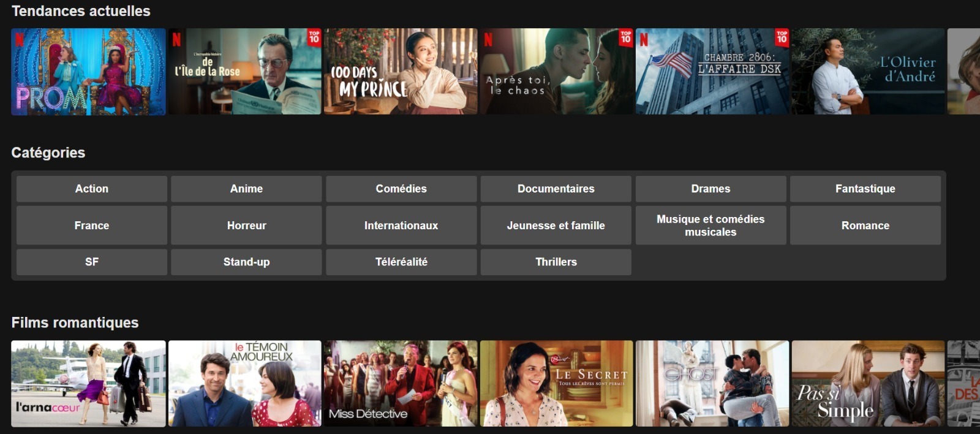Select the Fantastique category
The image size is (980, 434).
coord(865,189)
